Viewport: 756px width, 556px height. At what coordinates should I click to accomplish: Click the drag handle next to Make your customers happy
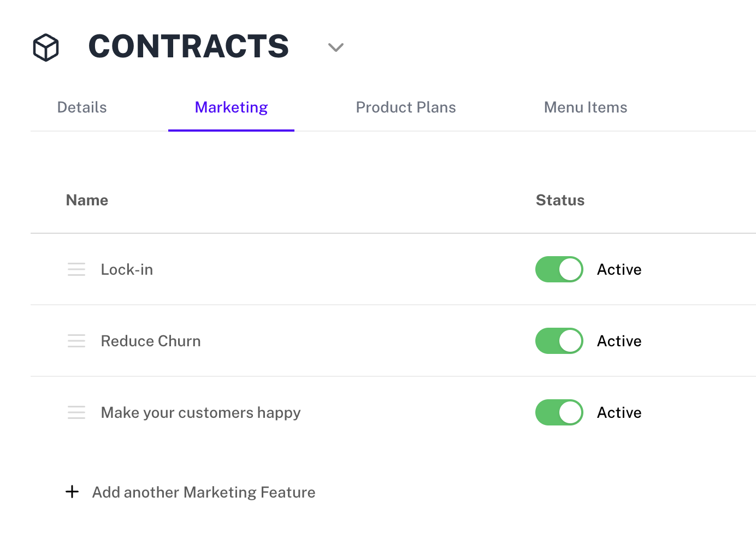click(x=76, y=412)
